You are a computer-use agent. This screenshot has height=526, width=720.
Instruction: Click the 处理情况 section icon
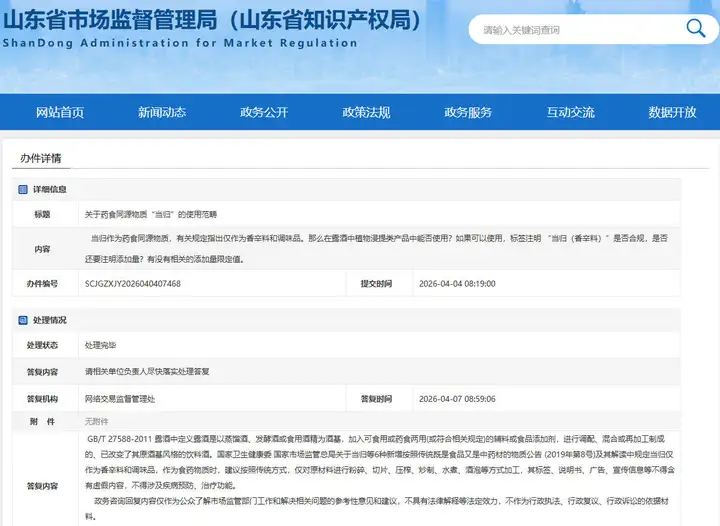point(22,320)
